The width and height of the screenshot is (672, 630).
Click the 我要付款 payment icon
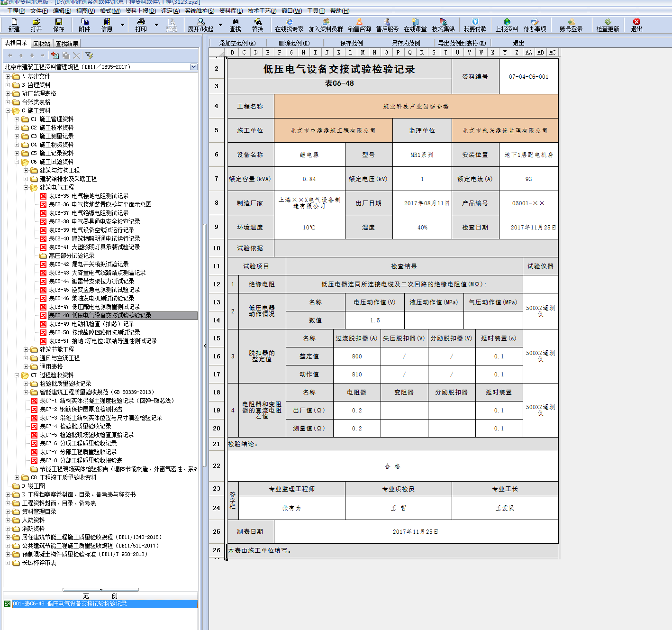pos(475,22)
